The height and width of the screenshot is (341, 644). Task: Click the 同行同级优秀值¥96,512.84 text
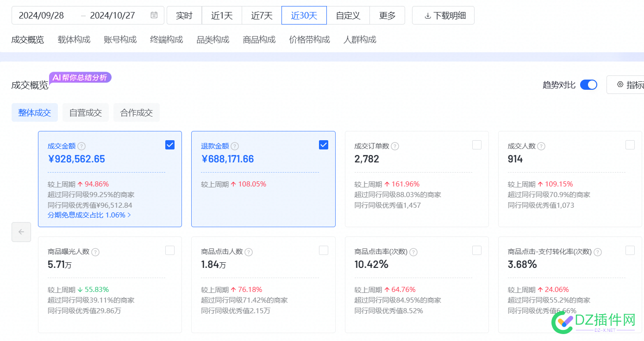(x=90, y=205)
